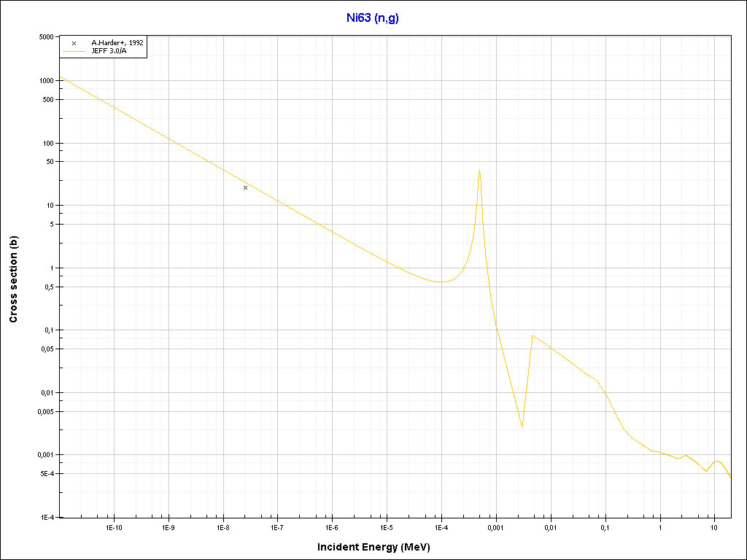Click the x marker icon in the legend

[x=74, y=43]
